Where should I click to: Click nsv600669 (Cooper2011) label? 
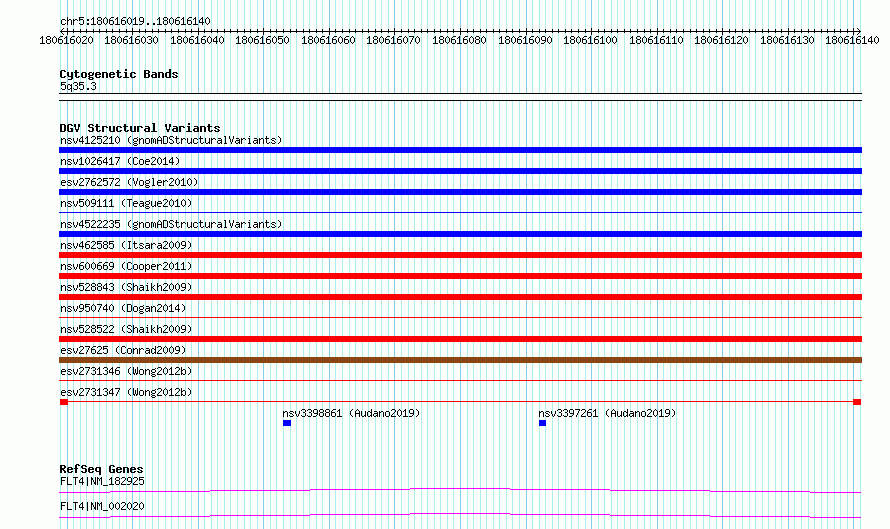pos(126,266)
